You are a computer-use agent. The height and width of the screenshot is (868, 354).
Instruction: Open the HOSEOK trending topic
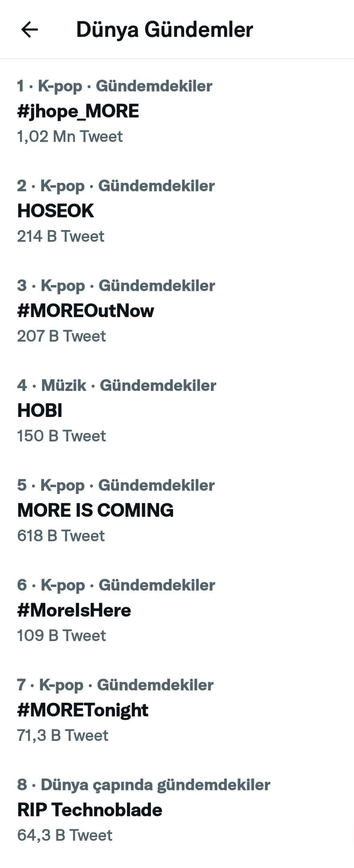tap(56, 211)
